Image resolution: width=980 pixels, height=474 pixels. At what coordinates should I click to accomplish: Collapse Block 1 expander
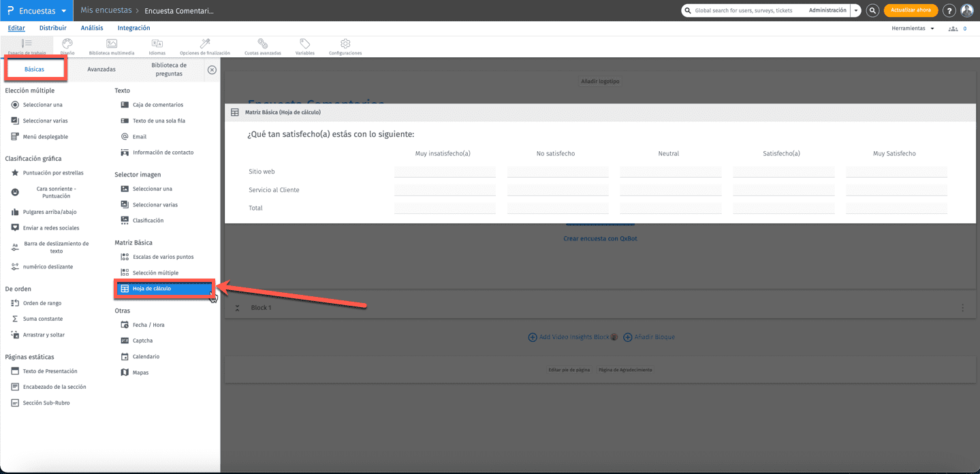pos(237,308)
